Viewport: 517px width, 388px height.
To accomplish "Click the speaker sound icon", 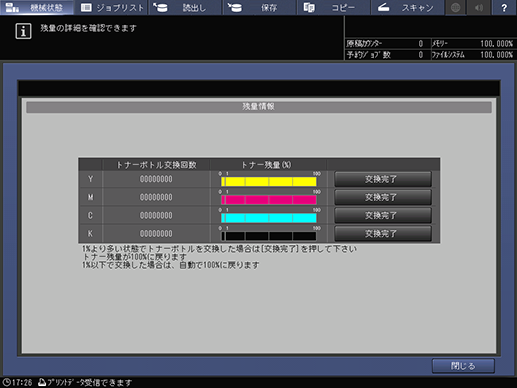I will coord(479,7).
